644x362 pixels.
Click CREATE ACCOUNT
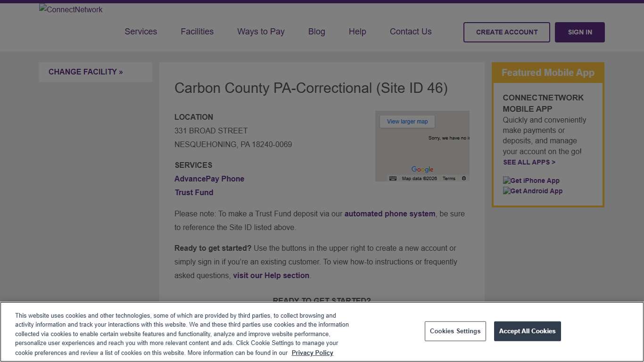coord(506,32)
